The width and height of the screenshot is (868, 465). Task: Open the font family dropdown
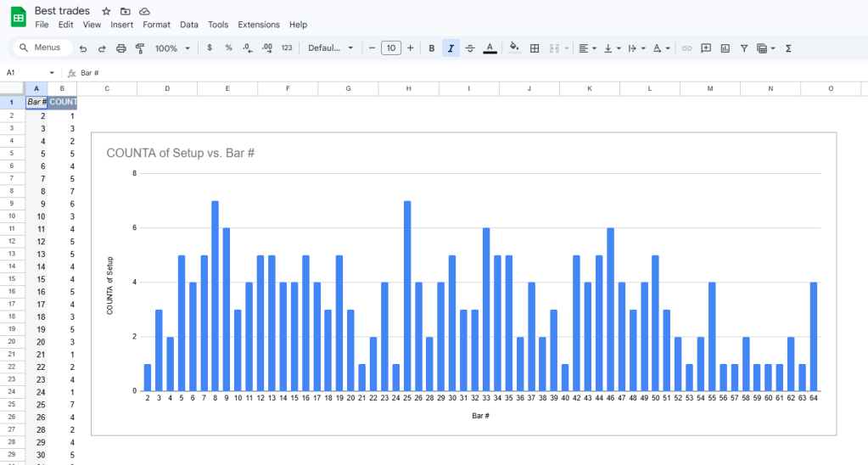click(x=330, y=48)
